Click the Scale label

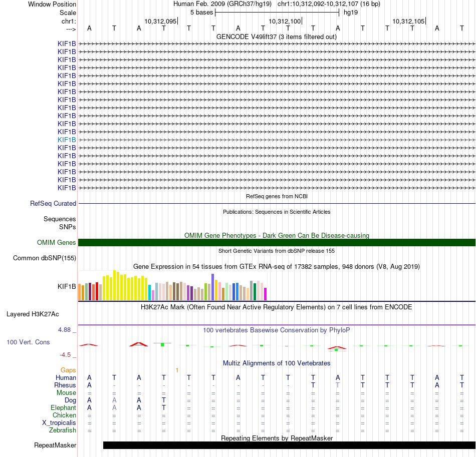(x=68, y=13)
